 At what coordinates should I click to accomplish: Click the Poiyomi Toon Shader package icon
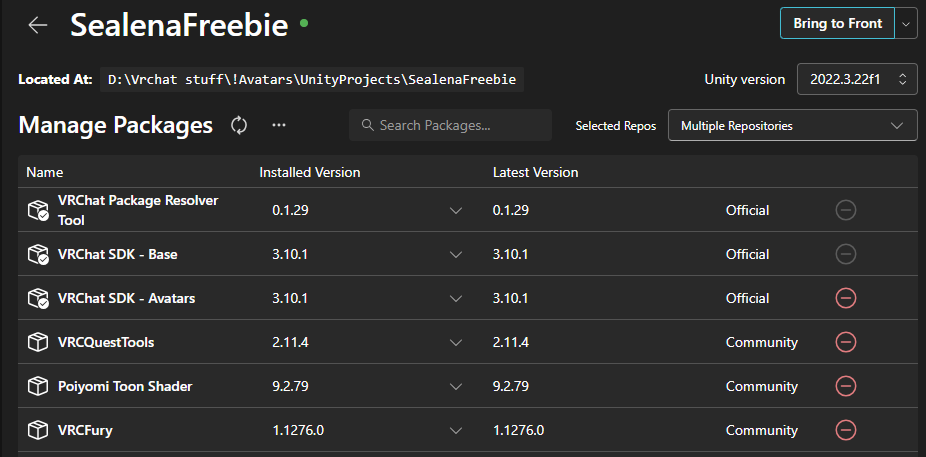point(38,386)
